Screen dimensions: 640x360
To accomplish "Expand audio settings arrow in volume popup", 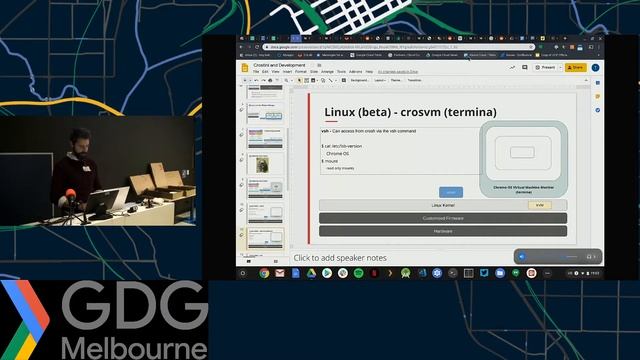I will click(594, 257).
